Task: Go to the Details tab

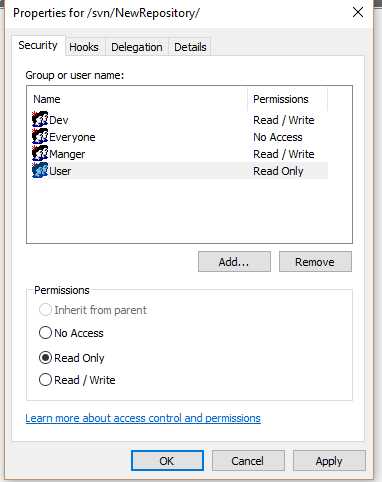Action: tap(190, 47)
